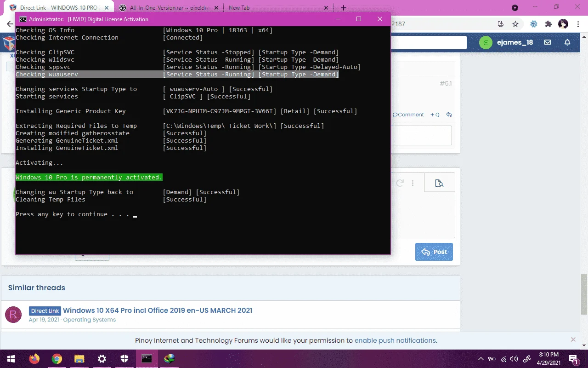Open command prompt window system icon

[x=23, y=19]
